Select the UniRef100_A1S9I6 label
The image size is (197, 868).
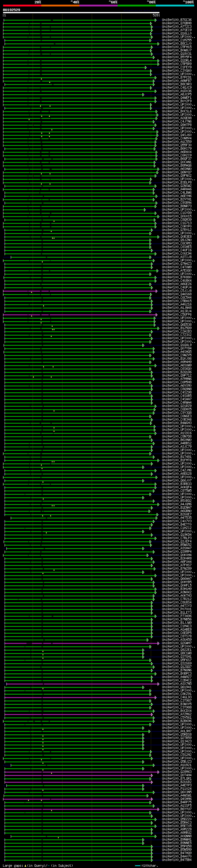click(177, 433)
